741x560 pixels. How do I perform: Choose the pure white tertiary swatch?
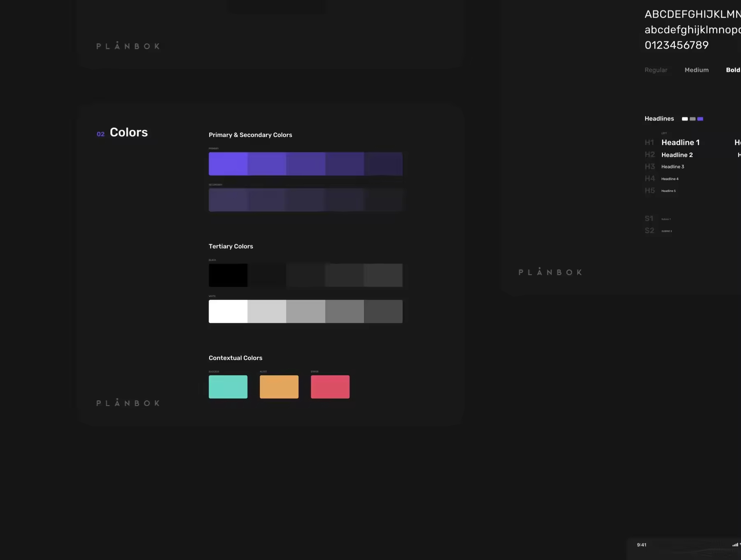pyautogui.click(x=228, y=311)
